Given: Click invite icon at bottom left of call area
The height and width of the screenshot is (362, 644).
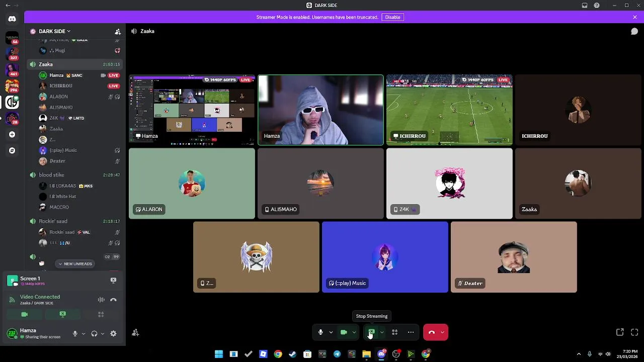Looking at the screenshot, I should click(x=135, y=332).
